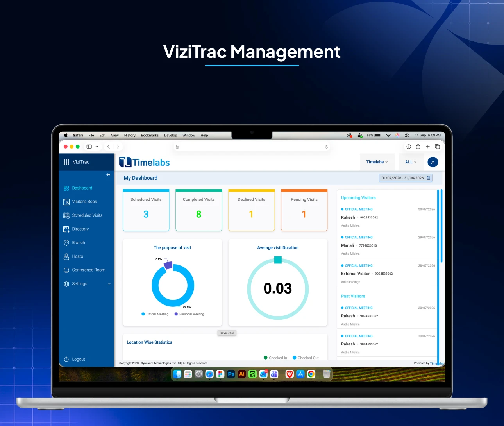
Task: Open macOS Control Center icon
Action: point(407,136)
